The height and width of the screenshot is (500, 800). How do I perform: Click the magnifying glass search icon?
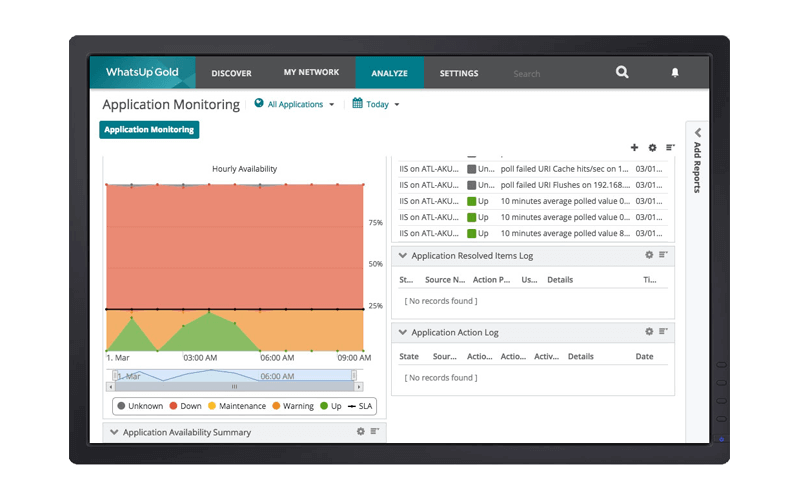[622, 72]
